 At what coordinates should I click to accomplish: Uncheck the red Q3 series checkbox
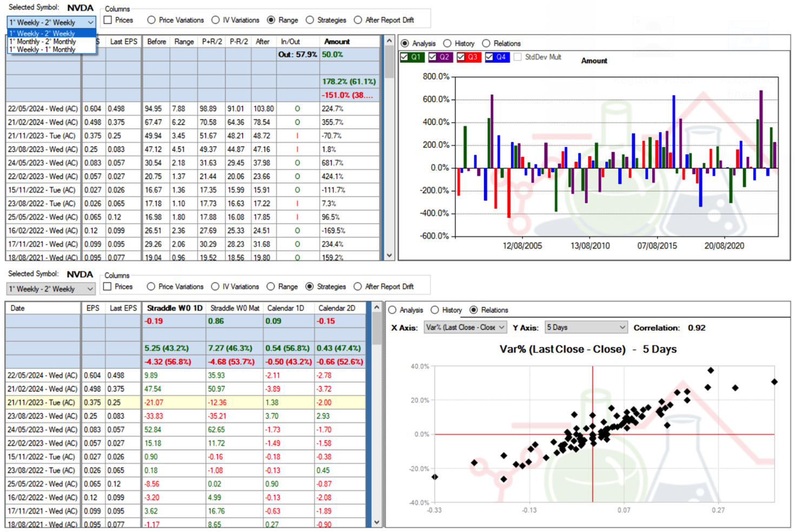coord(461,57)
